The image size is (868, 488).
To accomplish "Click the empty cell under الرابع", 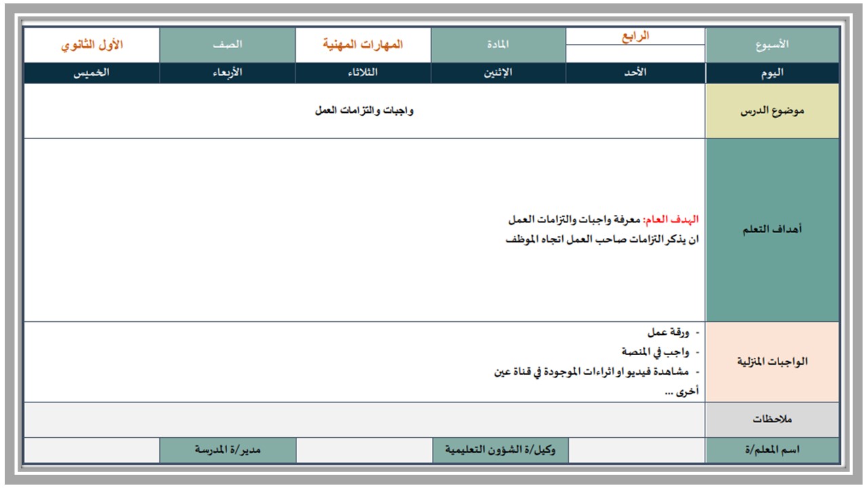I will (x=635, y=54).
